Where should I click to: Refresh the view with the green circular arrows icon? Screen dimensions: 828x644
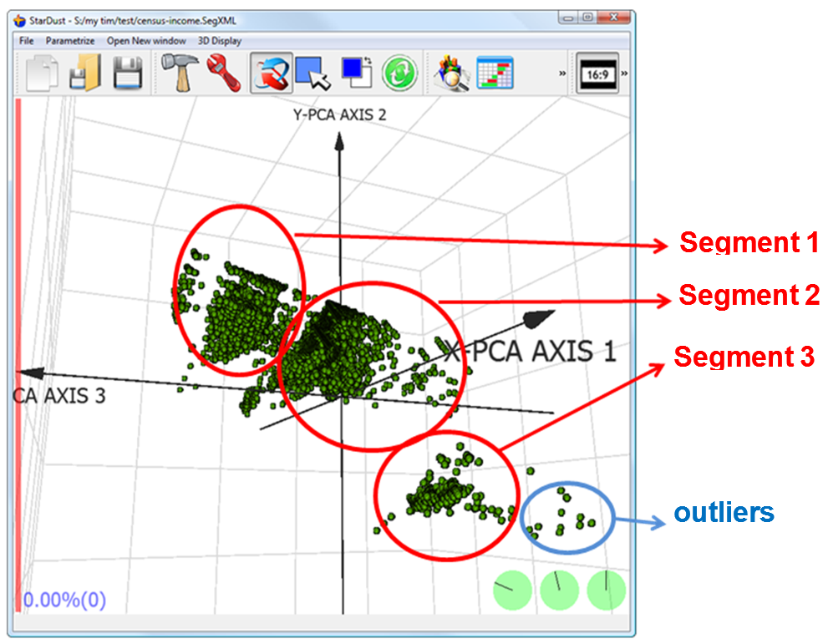[399, 73]
